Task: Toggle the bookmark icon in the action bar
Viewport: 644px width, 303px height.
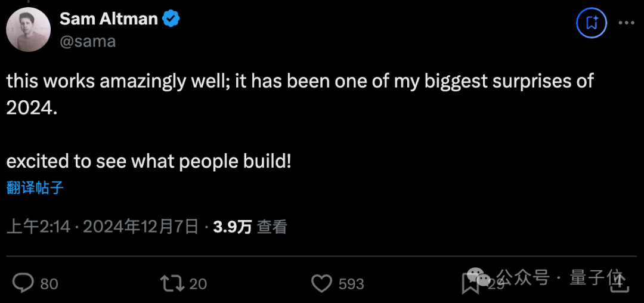Action: (x=470, y=284)
